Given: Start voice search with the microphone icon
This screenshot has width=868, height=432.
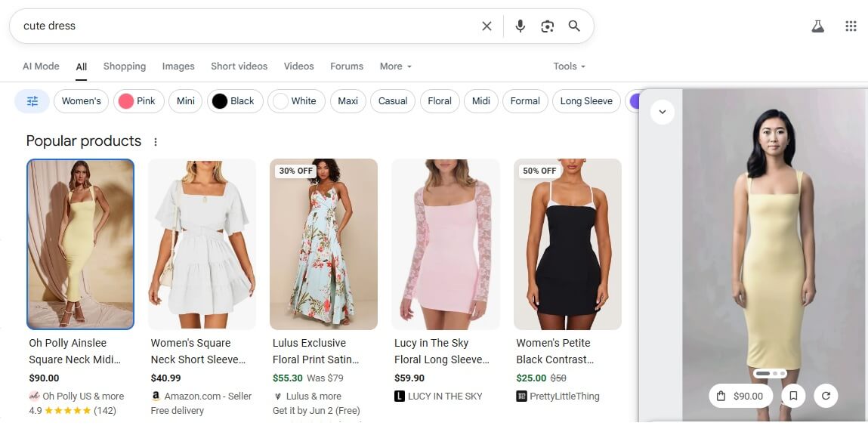Looking at the screenshot, I should pos(520,26).
